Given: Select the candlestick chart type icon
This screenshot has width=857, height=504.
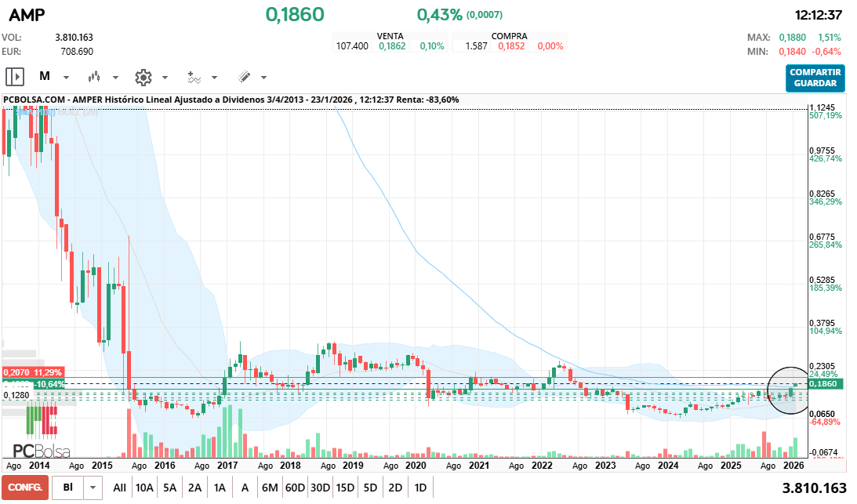Looking at the screenshot, I should click(94, 77).
